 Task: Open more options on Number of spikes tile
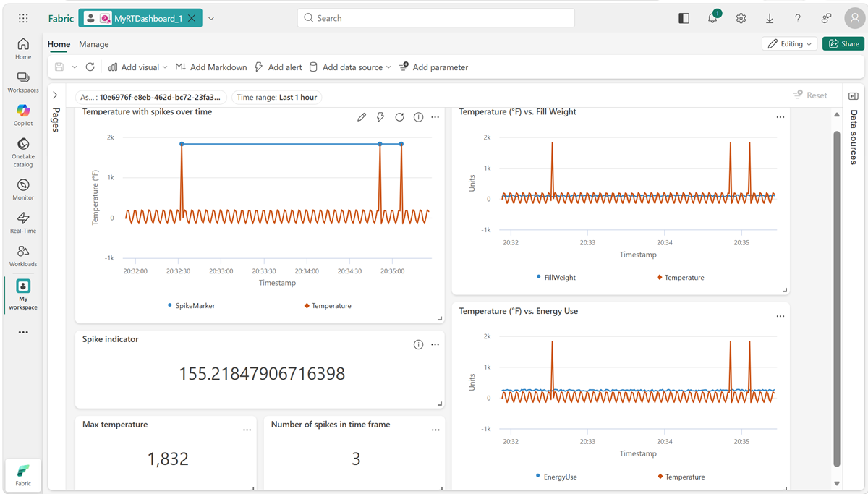(435, 430)
